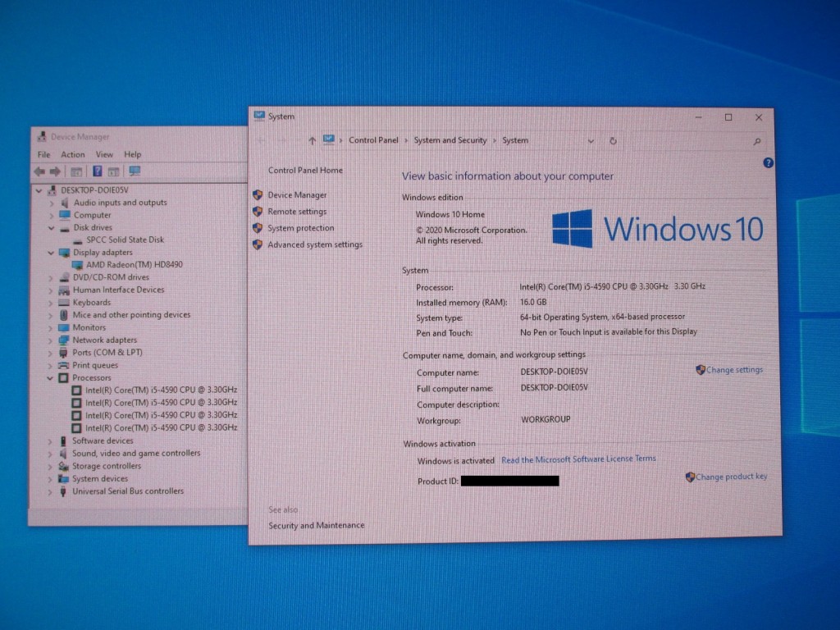This screenshot has width=840, height=630.
Task: Click the shield icon beside Remote settings
Action: tap(258, 212)
